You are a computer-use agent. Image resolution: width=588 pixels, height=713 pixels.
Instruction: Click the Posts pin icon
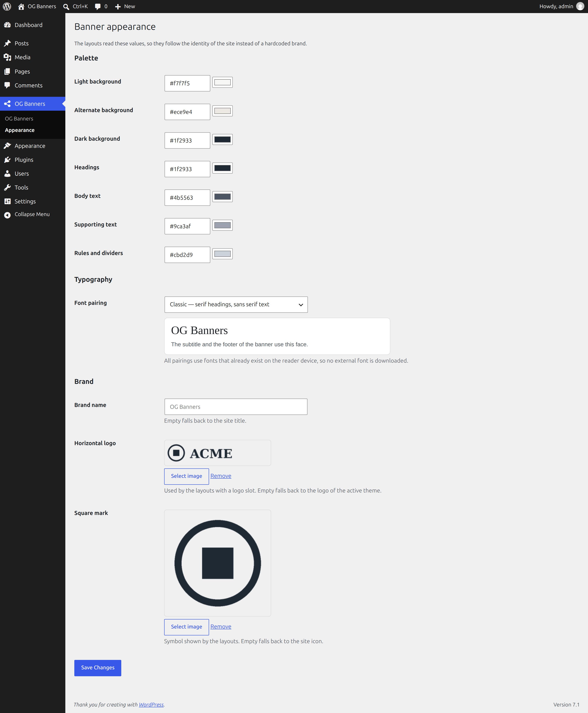click(7, 43)
